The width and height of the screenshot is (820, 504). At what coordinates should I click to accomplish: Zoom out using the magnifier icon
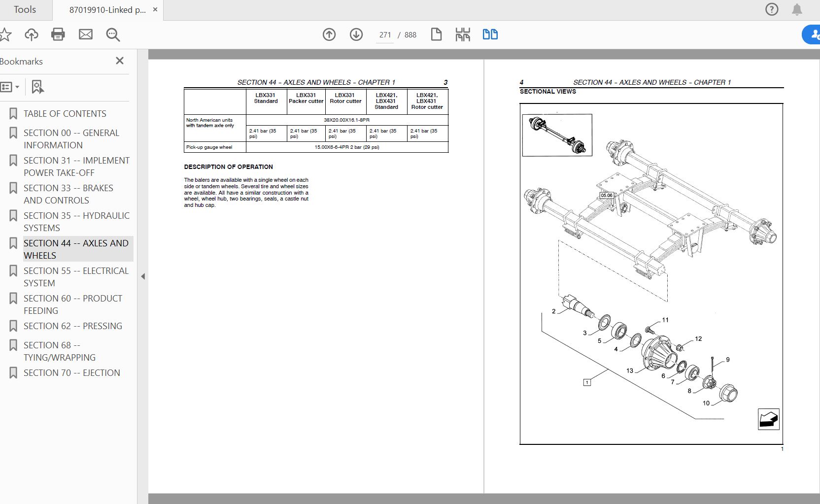(x=112, y=34)
